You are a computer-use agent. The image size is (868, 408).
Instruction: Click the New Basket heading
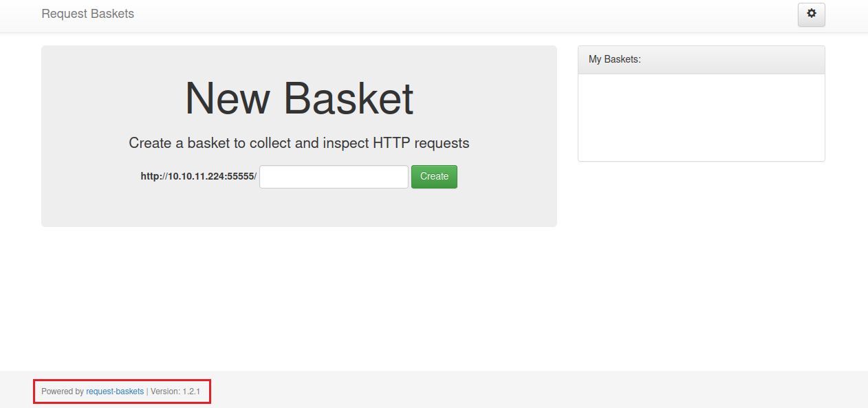click(299, 98)
